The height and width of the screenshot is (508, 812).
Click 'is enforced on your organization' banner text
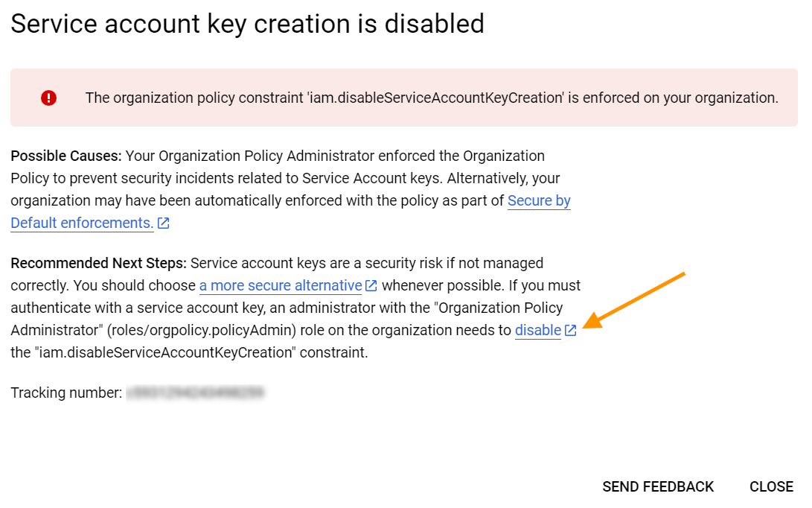(673, 98)
